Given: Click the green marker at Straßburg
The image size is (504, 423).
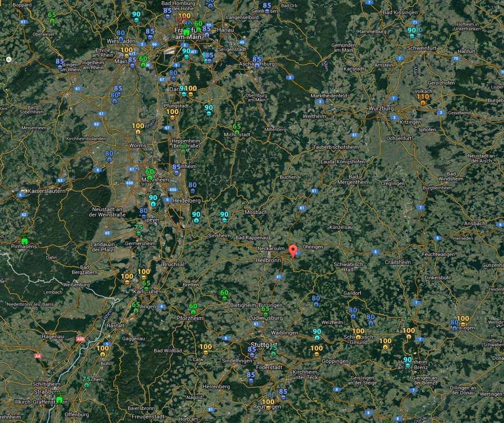Looking at the screenshot, I should 59,399.
